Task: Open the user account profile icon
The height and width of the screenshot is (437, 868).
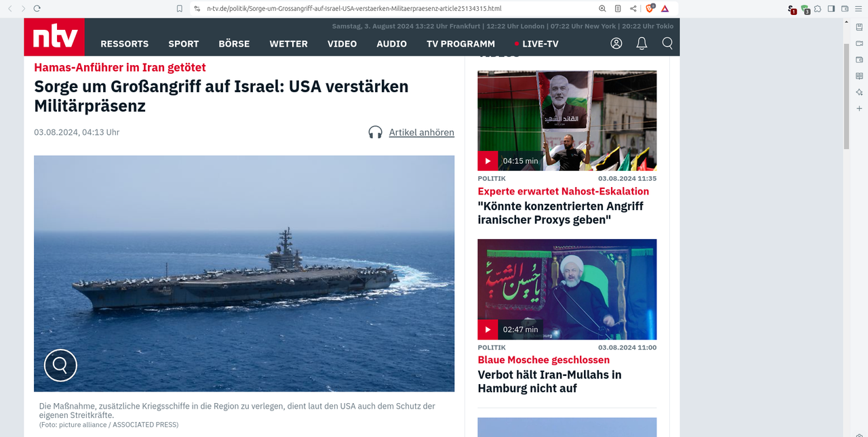Action: [616, 43]
